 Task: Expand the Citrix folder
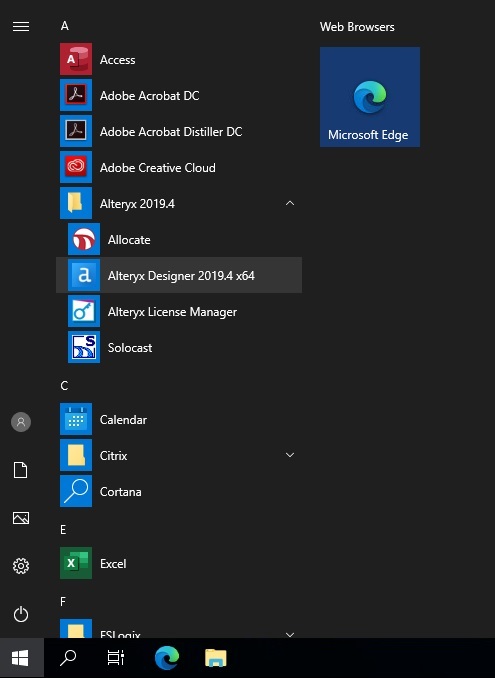[290, 455]
